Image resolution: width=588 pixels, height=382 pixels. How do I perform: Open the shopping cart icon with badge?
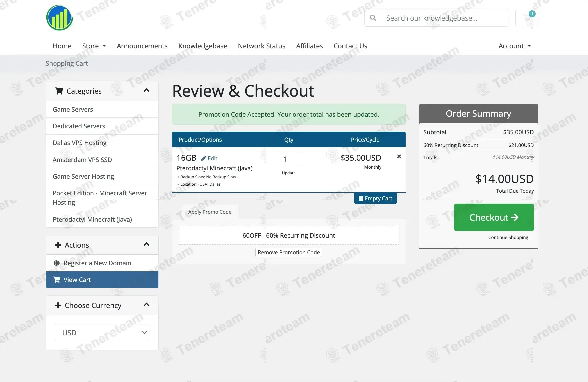tap(527, 18)
